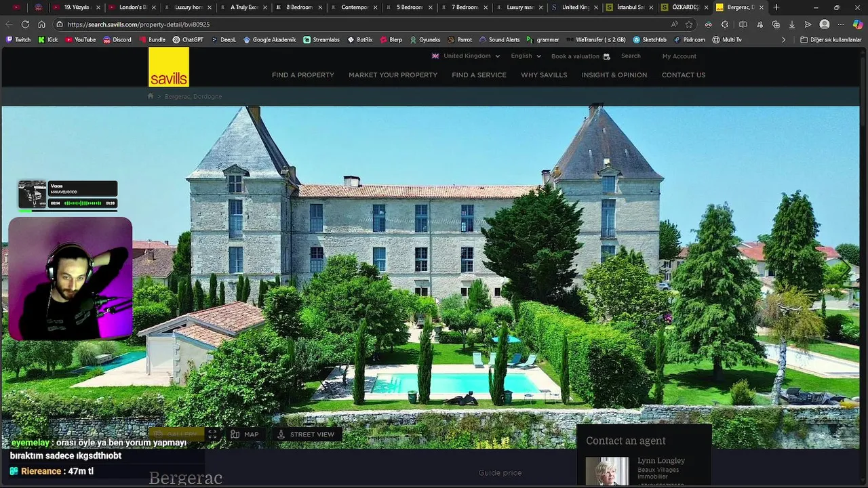Open Kick bookmark
Screen dimensions: 868x488
point(48,40)
